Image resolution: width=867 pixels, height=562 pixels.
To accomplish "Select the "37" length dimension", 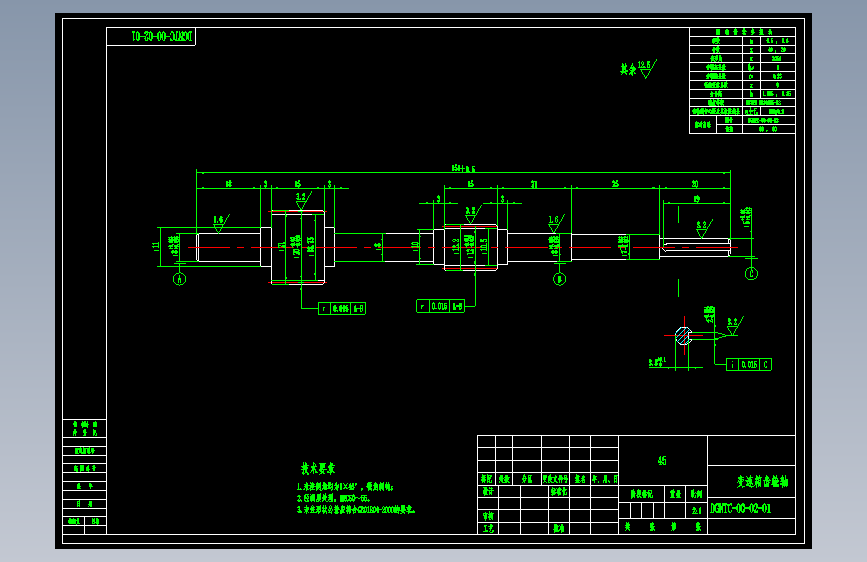I will [x=534, y=184].
